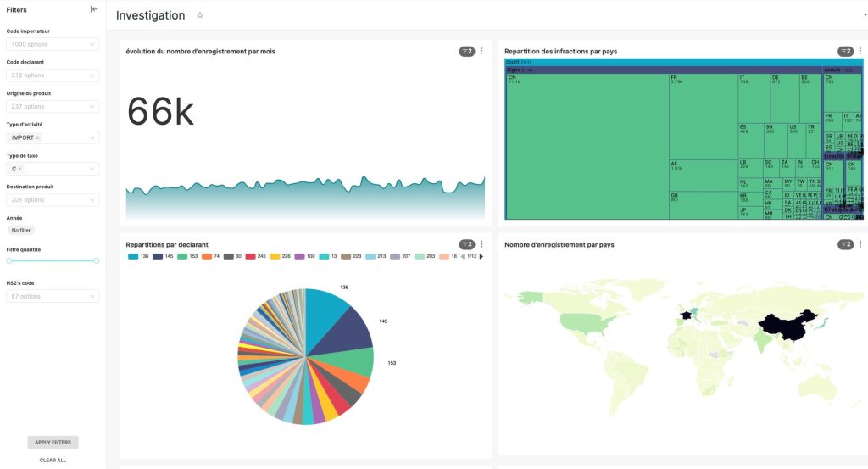The height and width of the screenshot is (469, 868).
Task: Click the APPLY FILTERS button
Action: 53,443
